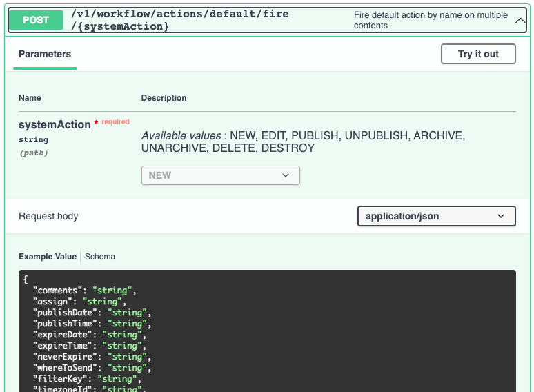Screen dimensions: 534x392
Task: Click the "filterKey" line in the example JSON
Action: 87,379
